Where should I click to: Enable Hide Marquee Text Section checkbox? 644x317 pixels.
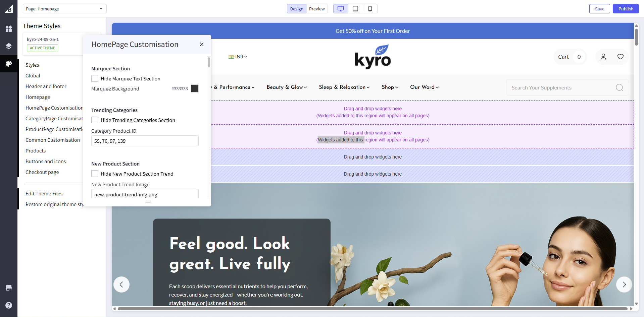click(95, 78)
